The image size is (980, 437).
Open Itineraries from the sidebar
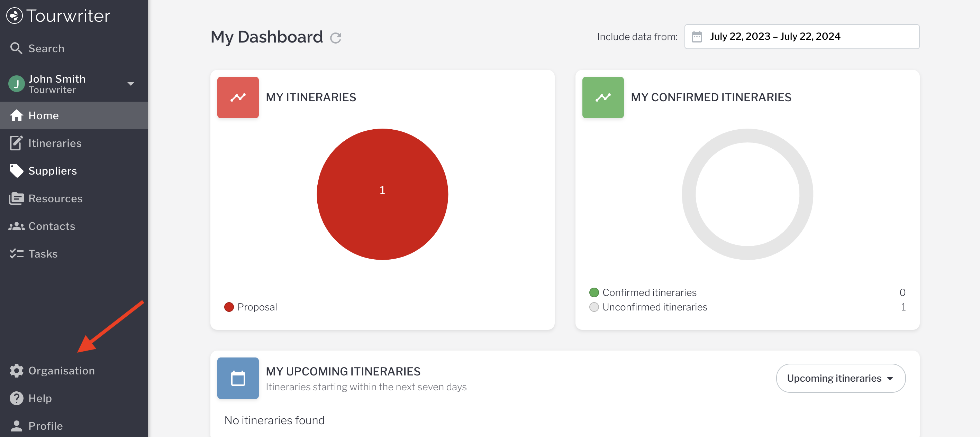[55, 143]
